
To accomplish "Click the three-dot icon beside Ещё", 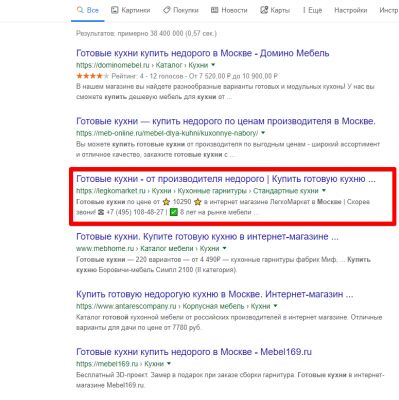I will point(304,10).
